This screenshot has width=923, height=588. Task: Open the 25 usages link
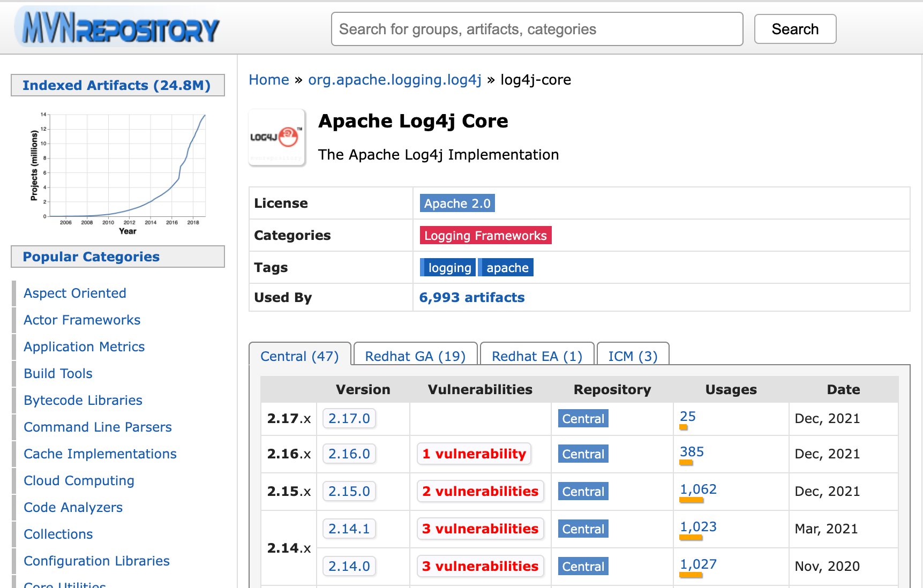(x=687, y=417)
